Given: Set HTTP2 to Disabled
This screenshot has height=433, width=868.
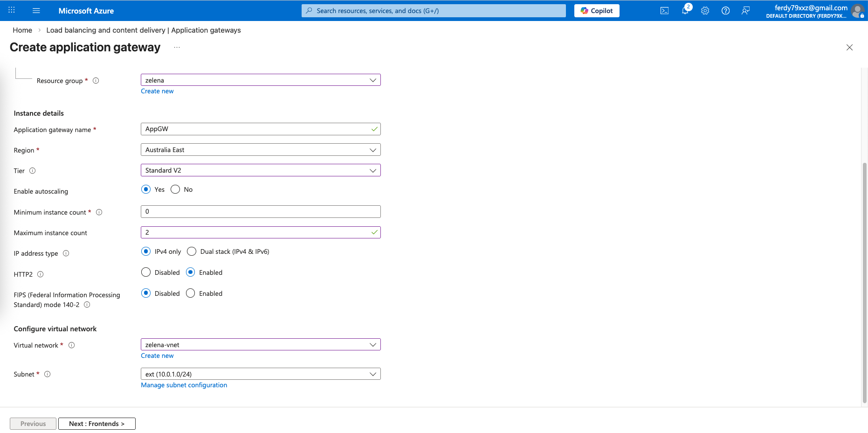Looking at the screenshot, I should 146,272.
